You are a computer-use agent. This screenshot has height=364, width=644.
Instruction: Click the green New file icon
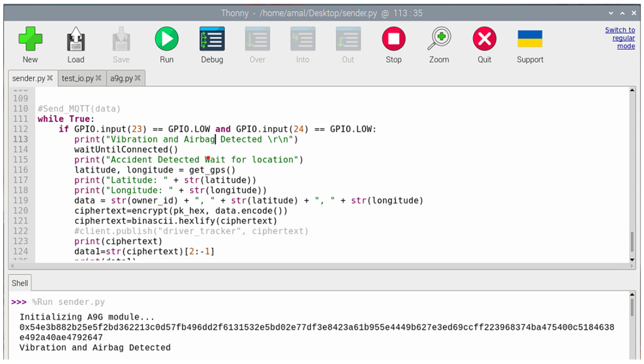coord(30,39)
